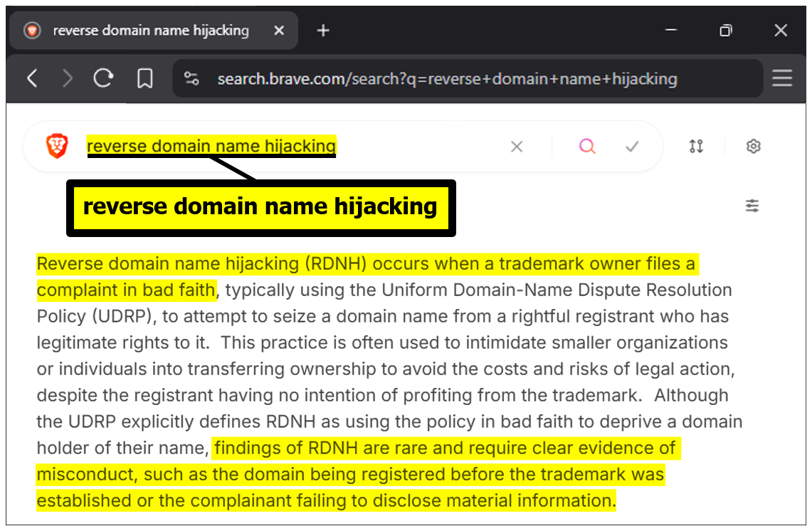Open the browser hamburger menu
812x531 pixels.
(x=782, y=78)
